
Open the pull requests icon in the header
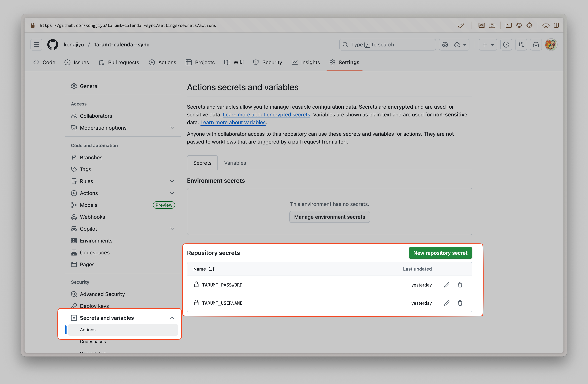pyautogui.click(x=521, y=45)
